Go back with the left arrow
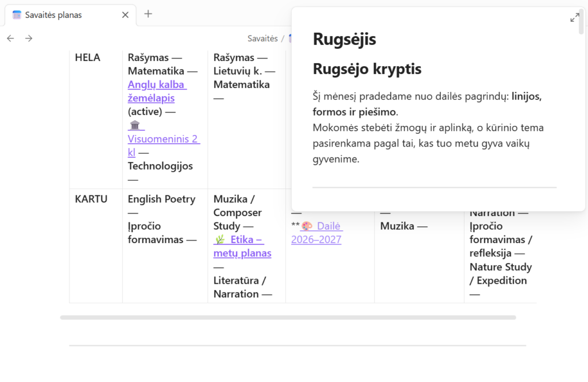588x382 pixels. click(10, 38)
